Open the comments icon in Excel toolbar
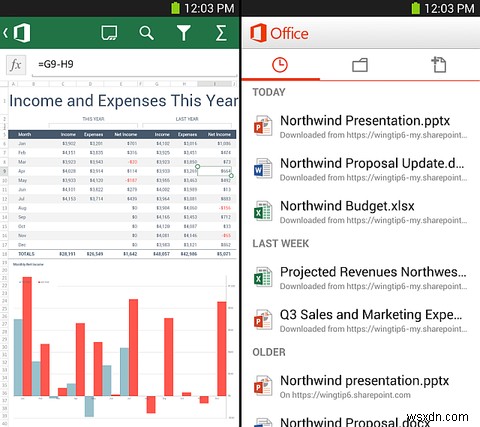480x427 pixels. [109, 33]
